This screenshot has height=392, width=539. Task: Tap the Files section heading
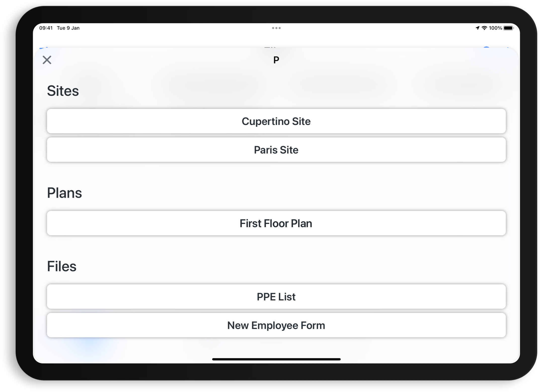tap(62, 266)
